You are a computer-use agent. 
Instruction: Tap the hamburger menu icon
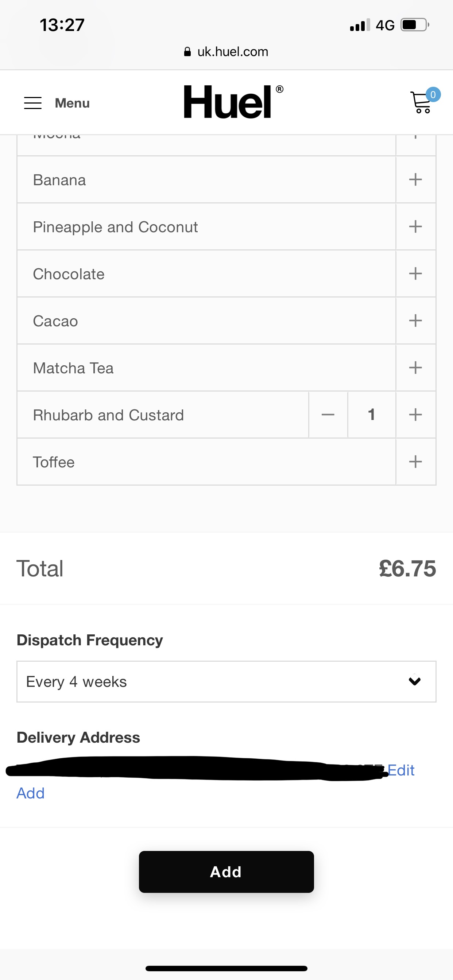33,103
